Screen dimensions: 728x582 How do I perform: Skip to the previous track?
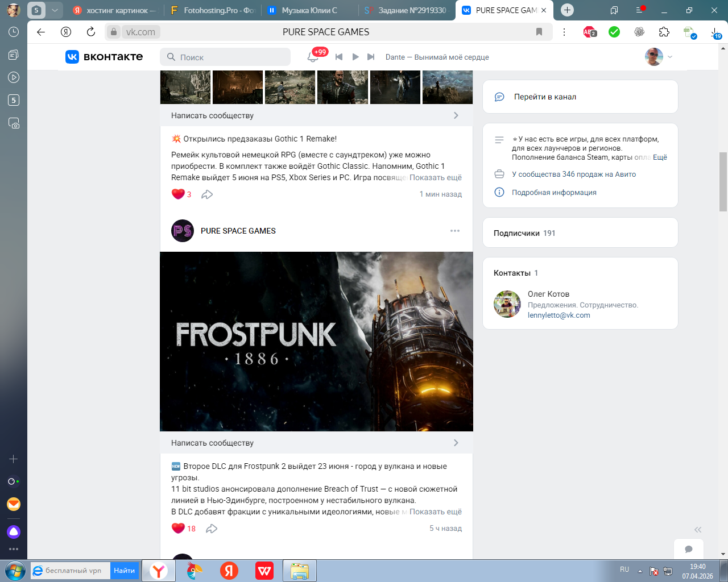point(339,57)
